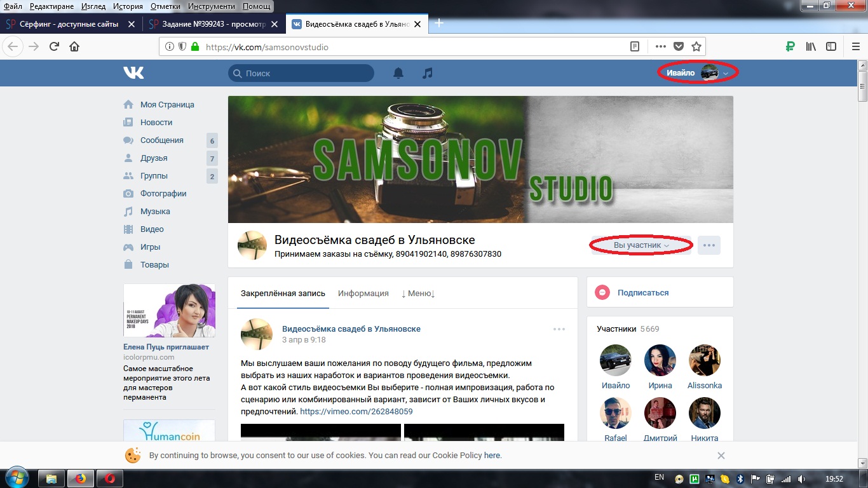
Task: Switch to the Задание №399243 tab
Action: [214, 24]
